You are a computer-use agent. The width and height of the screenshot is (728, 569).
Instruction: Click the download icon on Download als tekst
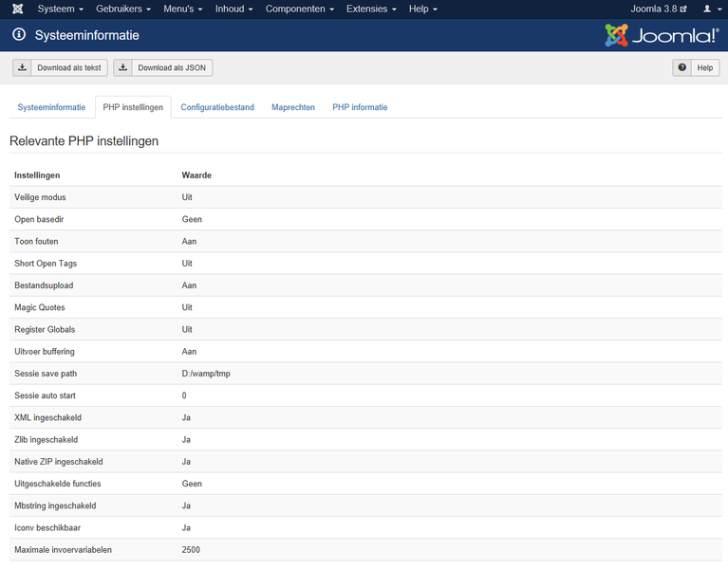(x=22, y=67)
